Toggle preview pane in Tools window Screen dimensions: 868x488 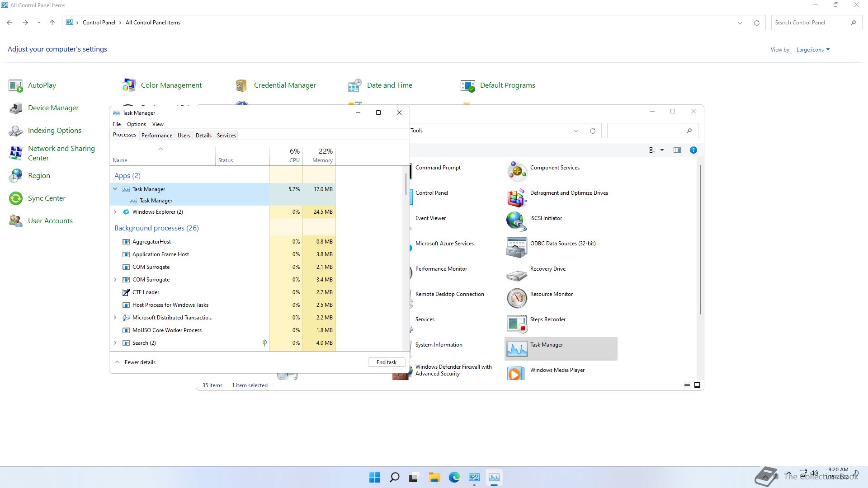point(677,150)
